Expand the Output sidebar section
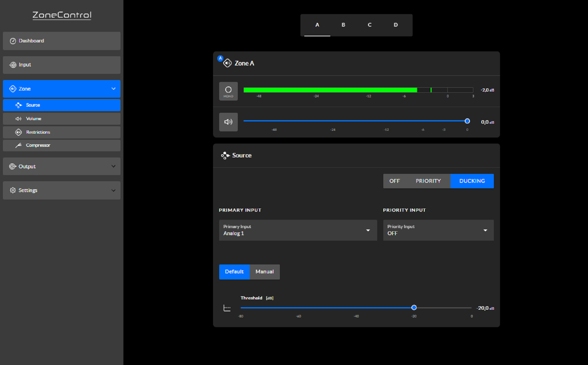588x365 pixels. click(x=61, y=166)
